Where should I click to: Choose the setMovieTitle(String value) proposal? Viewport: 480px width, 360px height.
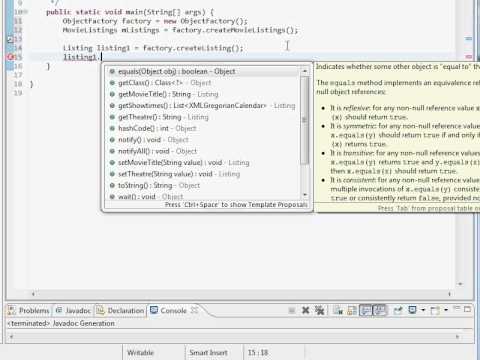coord(202,163)
